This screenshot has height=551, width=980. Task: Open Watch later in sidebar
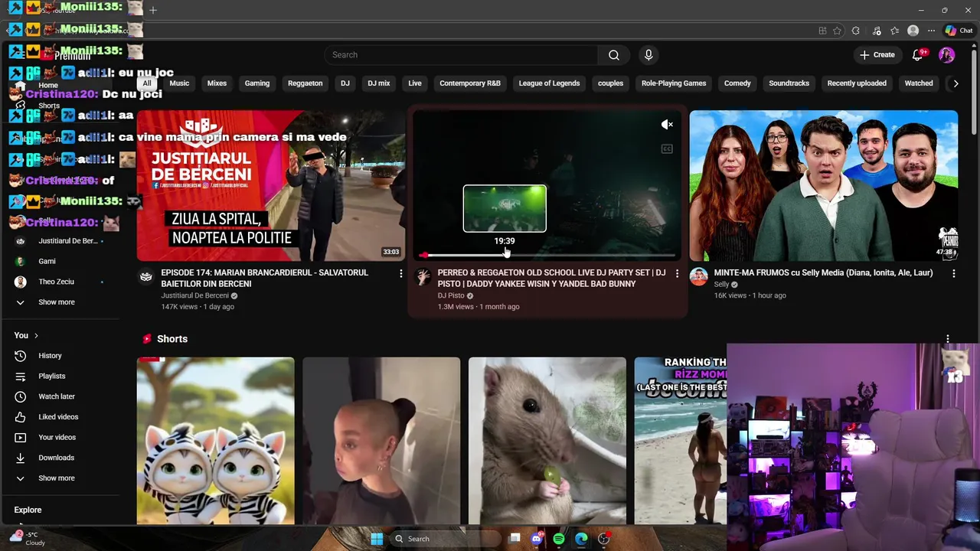[57, 396]
